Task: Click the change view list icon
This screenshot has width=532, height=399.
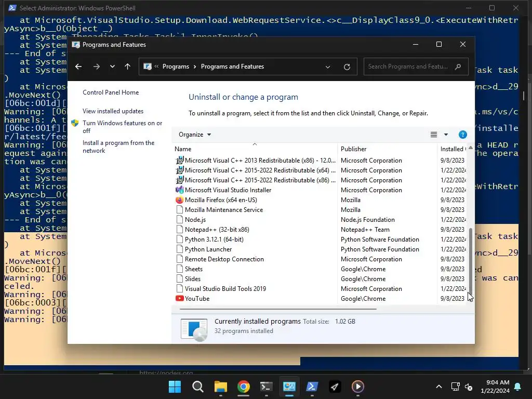Action: pyautogui.click(x=434, y=135)
